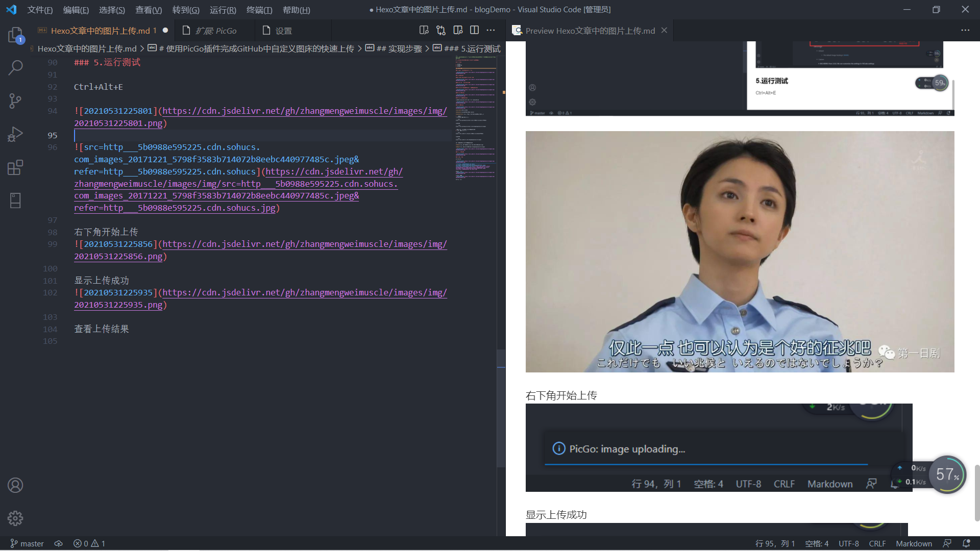Viewport: 980px width, 551px height.
Task: Click the minimap code overview
Action: [x=475, y=117]
